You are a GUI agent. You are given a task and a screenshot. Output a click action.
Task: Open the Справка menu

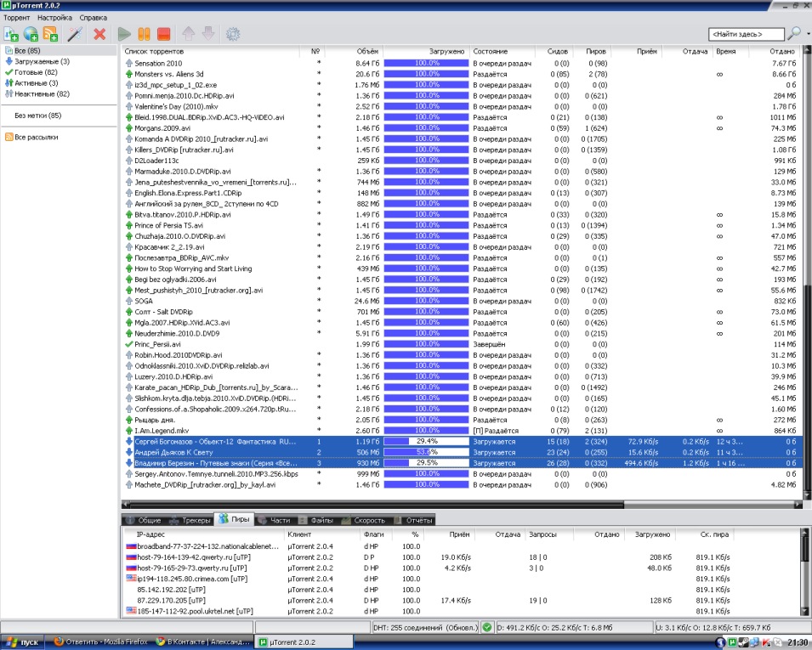[94, 18]
